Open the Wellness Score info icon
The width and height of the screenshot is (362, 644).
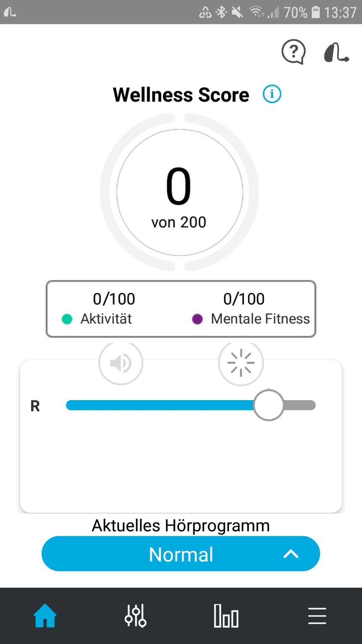coord(272,94)
